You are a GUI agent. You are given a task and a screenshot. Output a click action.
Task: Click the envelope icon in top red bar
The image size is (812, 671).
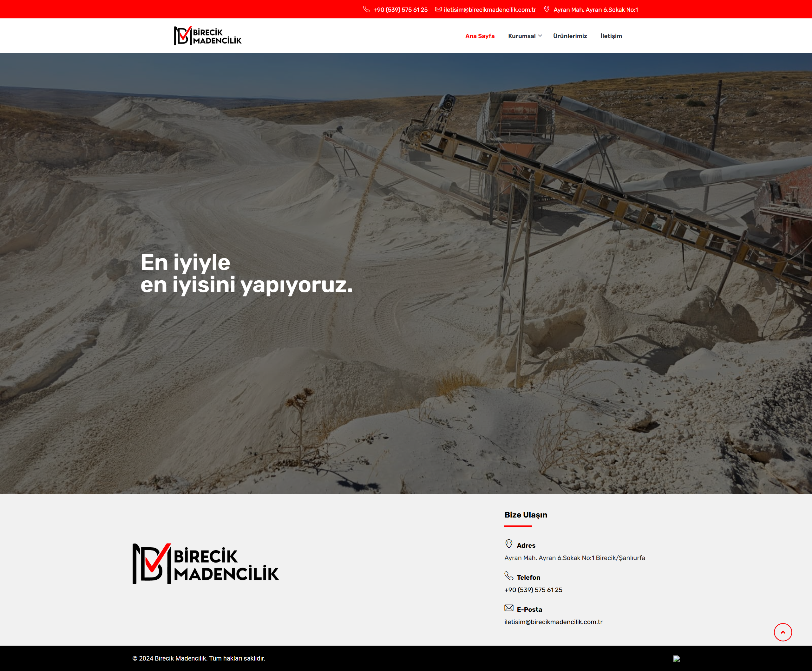click(x=438, y=9)
